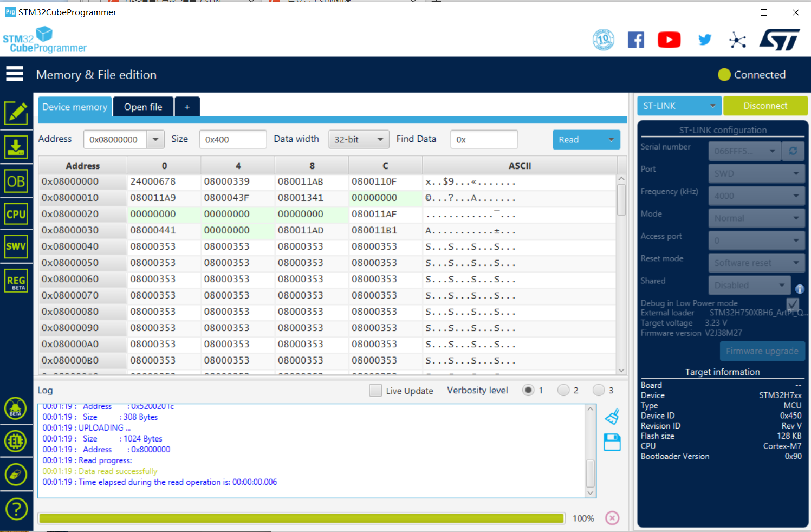
Task: Select cell 080011AB in first row
Action: point(312,181)
